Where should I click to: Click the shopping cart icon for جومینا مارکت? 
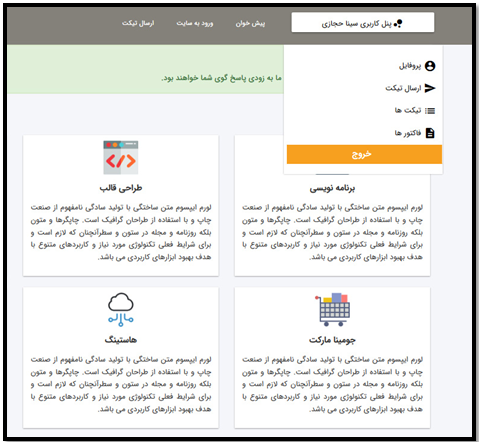(332, 310)
